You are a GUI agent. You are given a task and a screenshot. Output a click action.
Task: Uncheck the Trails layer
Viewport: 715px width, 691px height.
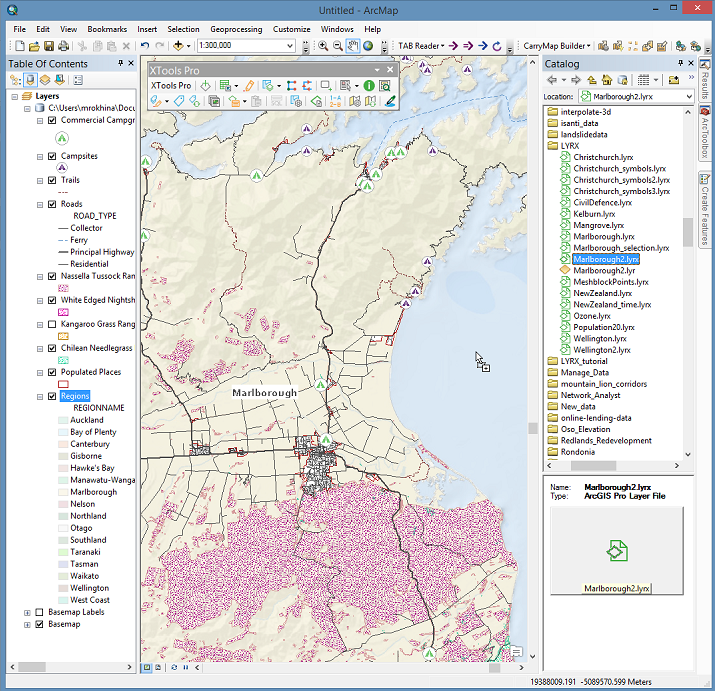coord(52,180)
